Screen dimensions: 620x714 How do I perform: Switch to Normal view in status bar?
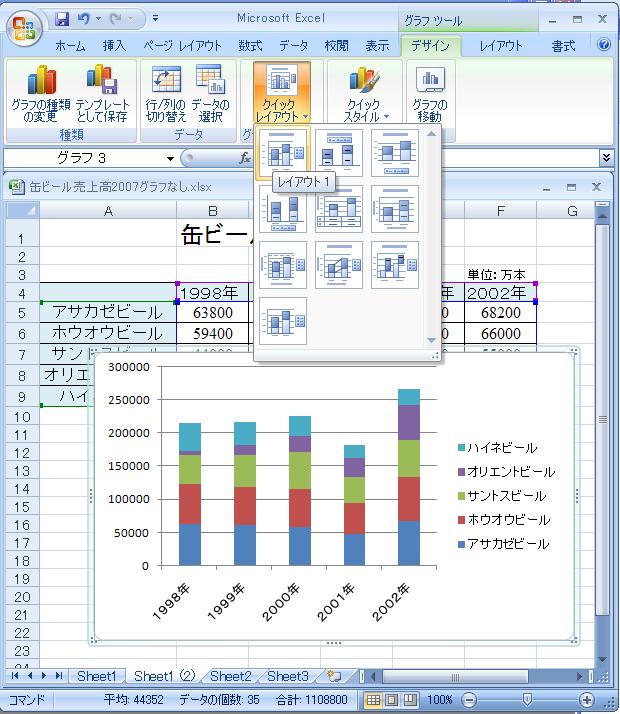(x=373, y=699)
